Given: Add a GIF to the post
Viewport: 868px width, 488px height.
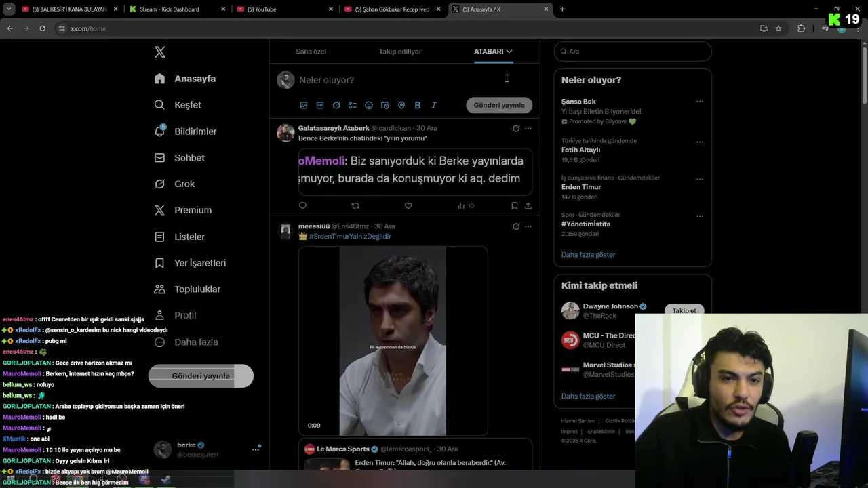Looking at the screenshot, I should [x=320, y=105].
